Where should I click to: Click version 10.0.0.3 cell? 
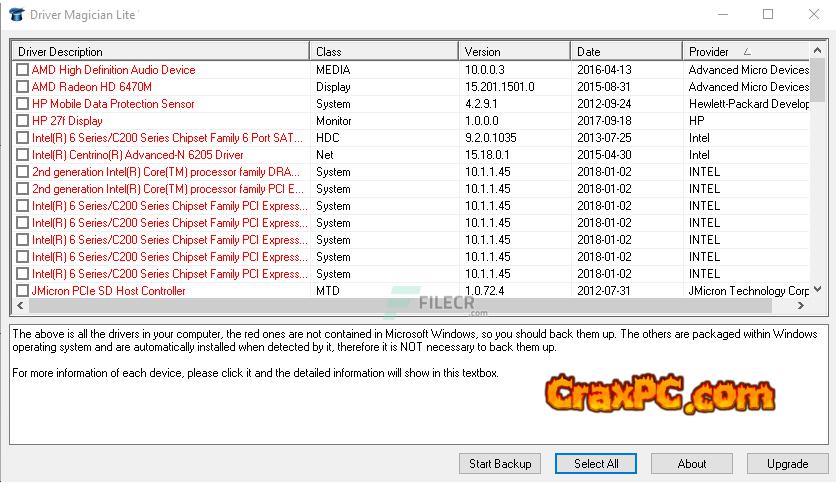point(485,70)
